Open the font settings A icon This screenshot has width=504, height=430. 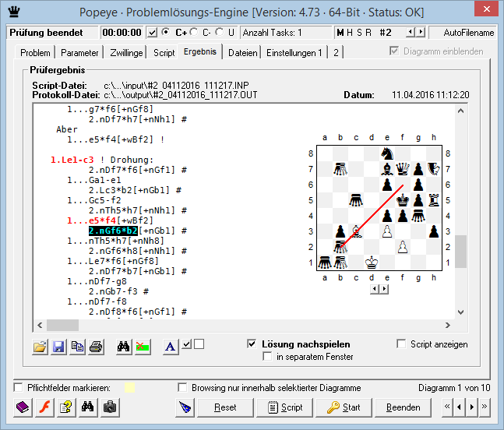tap(171, 347)
